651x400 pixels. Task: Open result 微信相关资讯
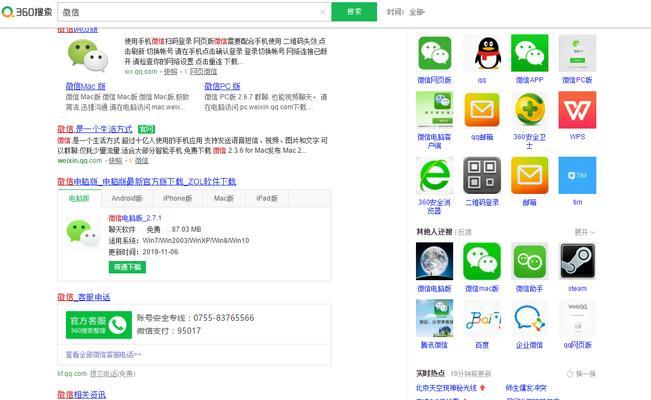[81, 394]
